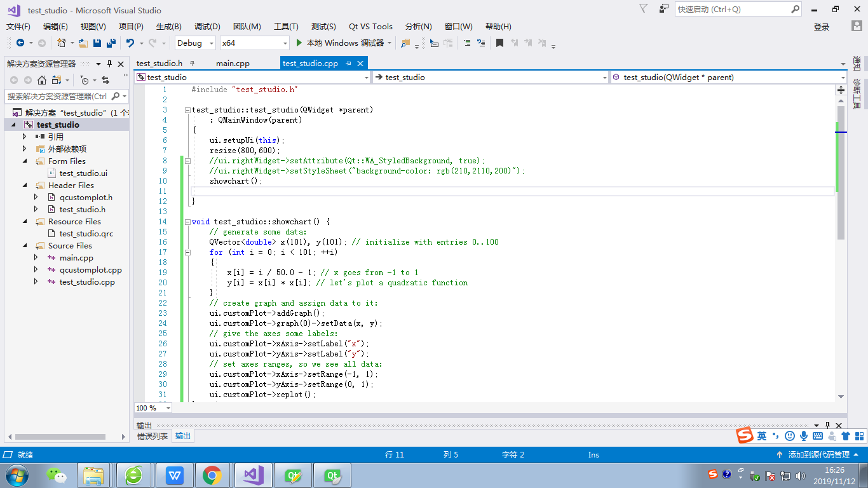Screen dimensions: 868x488
Task: Switch to the 错误列表 panel
Action: pos(152,436)
